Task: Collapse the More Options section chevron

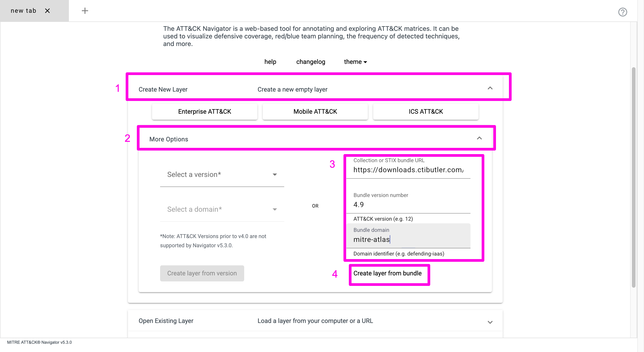Action: tap(479, 138)
